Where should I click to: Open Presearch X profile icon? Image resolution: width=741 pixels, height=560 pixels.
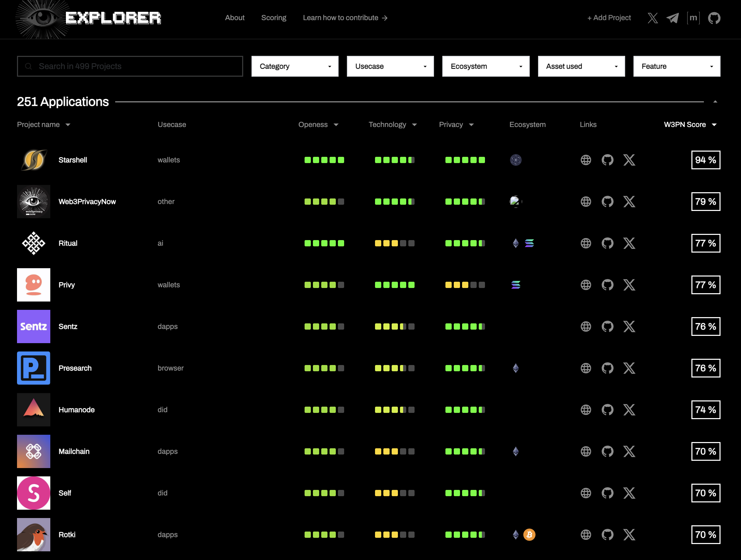point(629,368)
